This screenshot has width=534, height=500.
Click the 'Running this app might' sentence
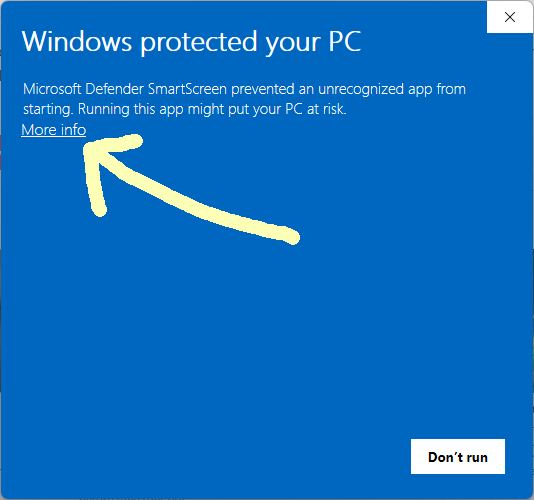[x=212, y=110]
